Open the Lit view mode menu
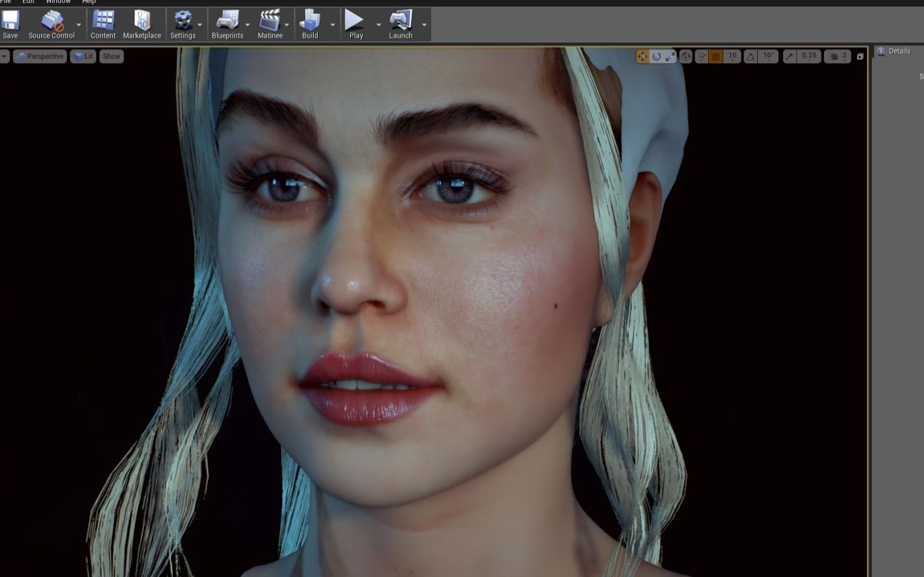The height and width of the screenshot is (577, 924). point(83,56)
